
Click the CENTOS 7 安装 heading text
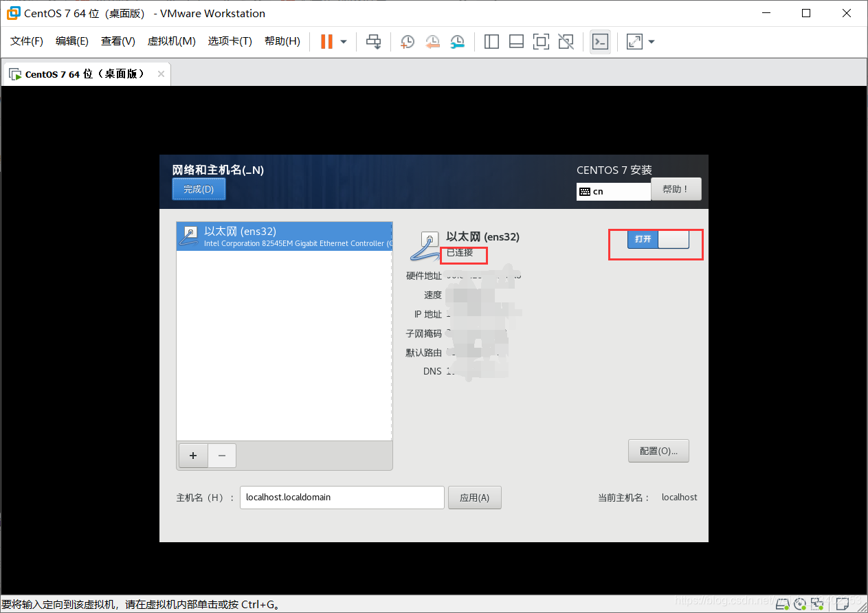pos(614,170)
